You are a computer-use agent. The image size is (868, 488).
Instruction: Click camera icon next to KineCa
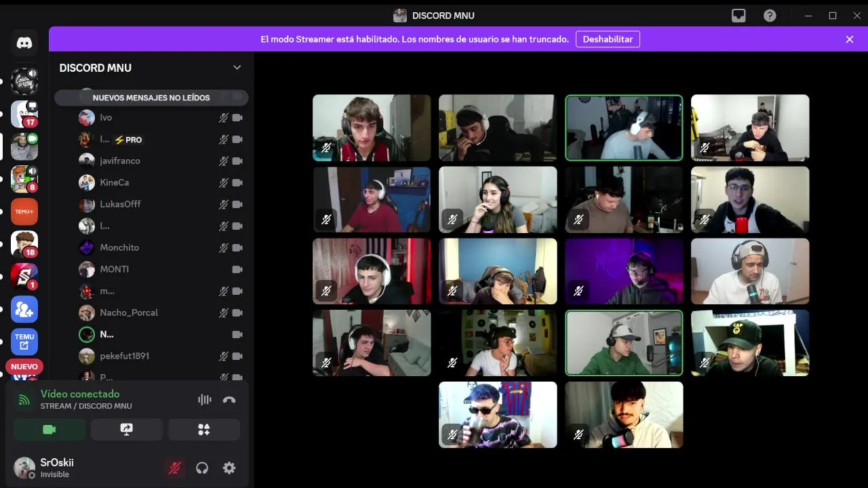coord(237,182)
